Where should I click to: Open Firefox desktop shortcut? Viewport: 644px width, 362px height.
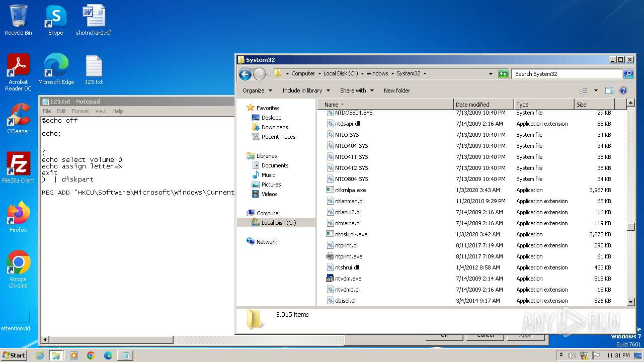pyautogui.click(x=18, y=217)
